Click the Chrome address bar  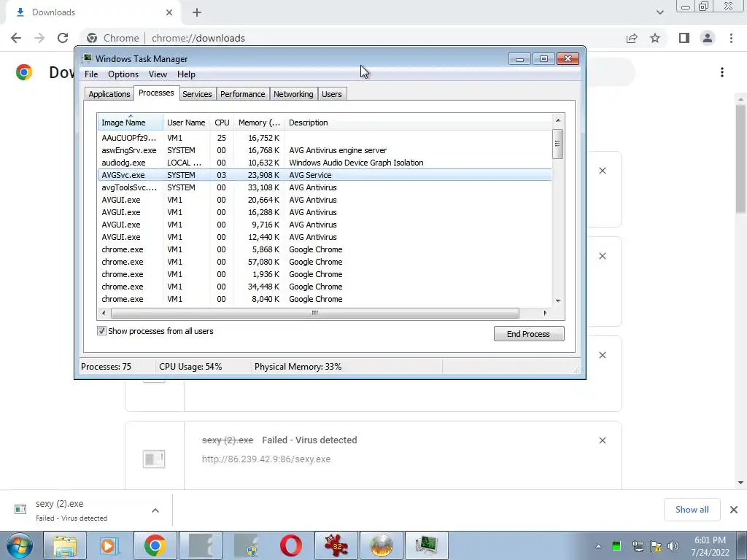(352, 38)
